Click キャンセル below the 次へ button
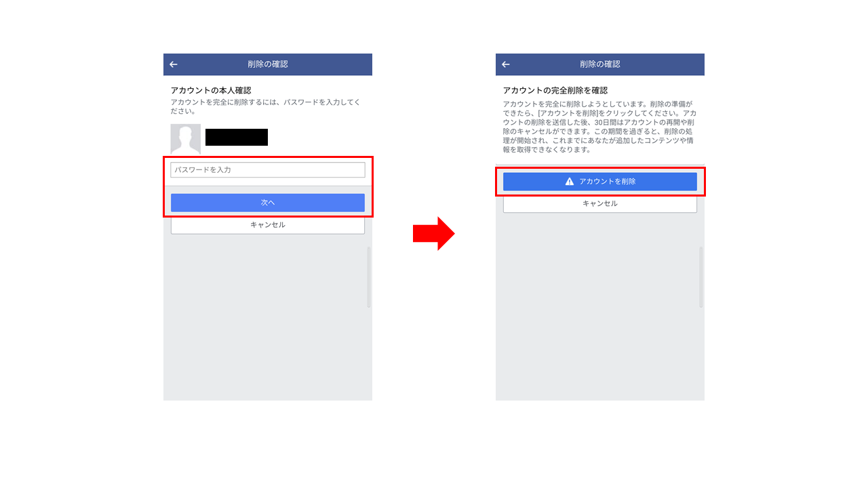Screen dimensions: 868x488 click(268, 225)
